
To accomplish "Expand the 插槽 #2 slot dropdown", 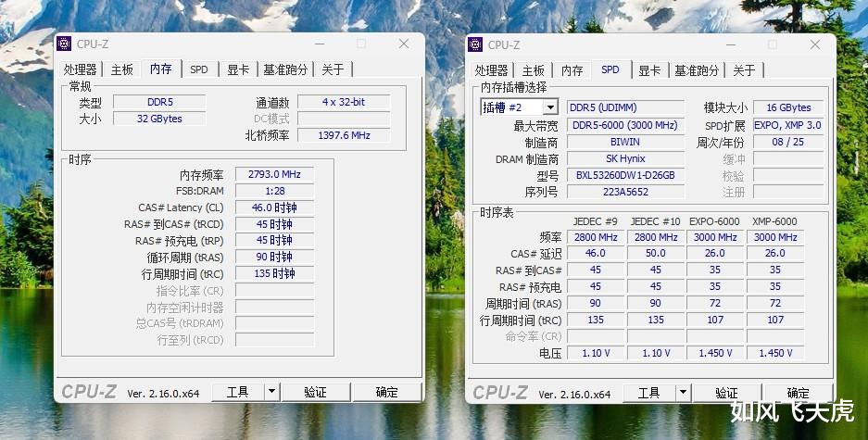I will (x=550, y=107).
